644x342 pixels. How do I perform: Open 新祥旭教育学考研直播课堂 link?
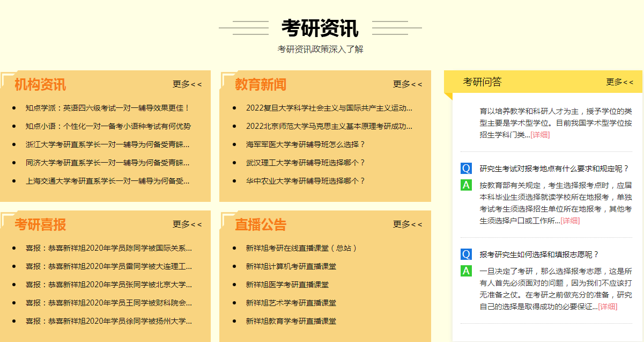point(291,321)
